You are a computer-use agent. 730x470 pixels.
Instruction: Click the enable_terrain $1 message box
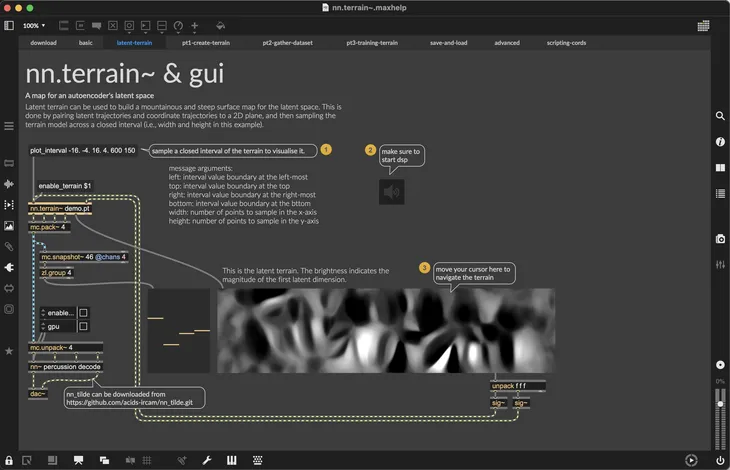coord(65,186)
